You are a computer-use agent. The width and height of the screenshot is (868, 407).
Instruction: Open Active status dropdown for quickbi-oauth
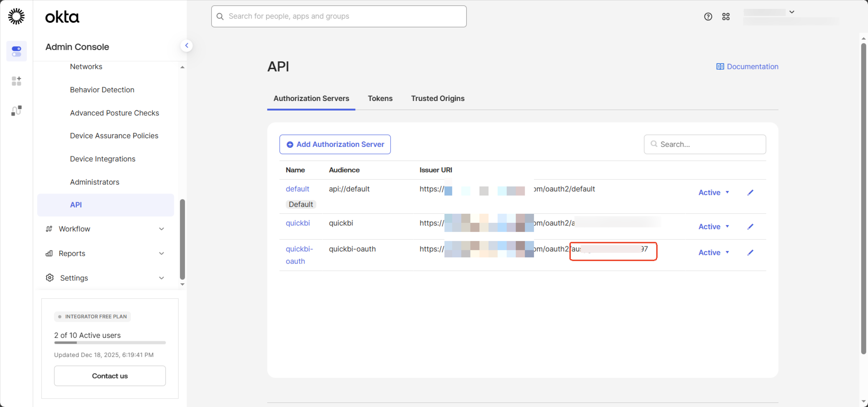pyautogui.click(x=714, y=253)
